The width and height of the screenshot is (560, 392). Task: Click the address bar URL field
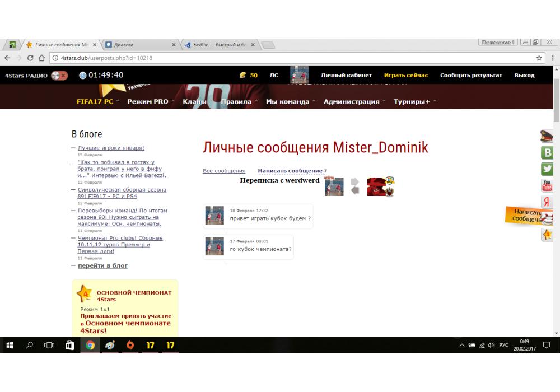(280, 58)
